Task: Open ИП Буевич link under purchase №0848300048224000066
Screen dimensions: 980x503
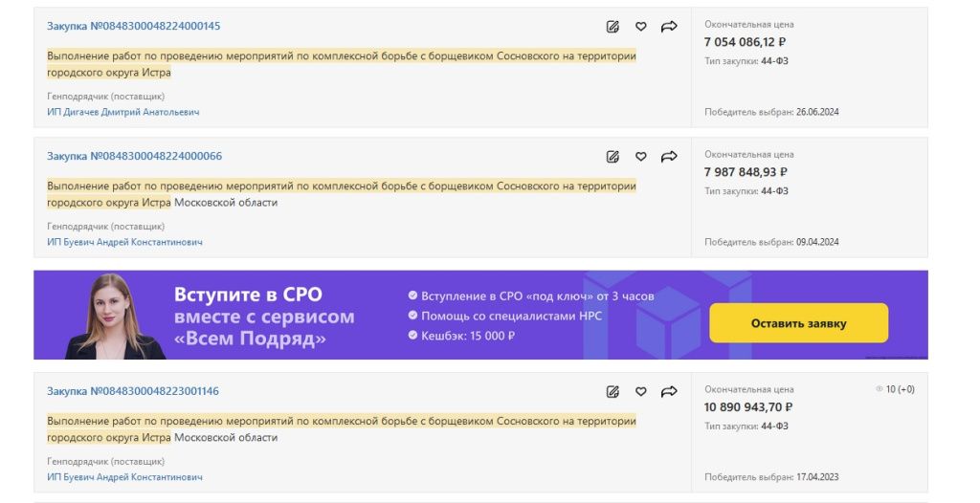Action: pos(124,242)
